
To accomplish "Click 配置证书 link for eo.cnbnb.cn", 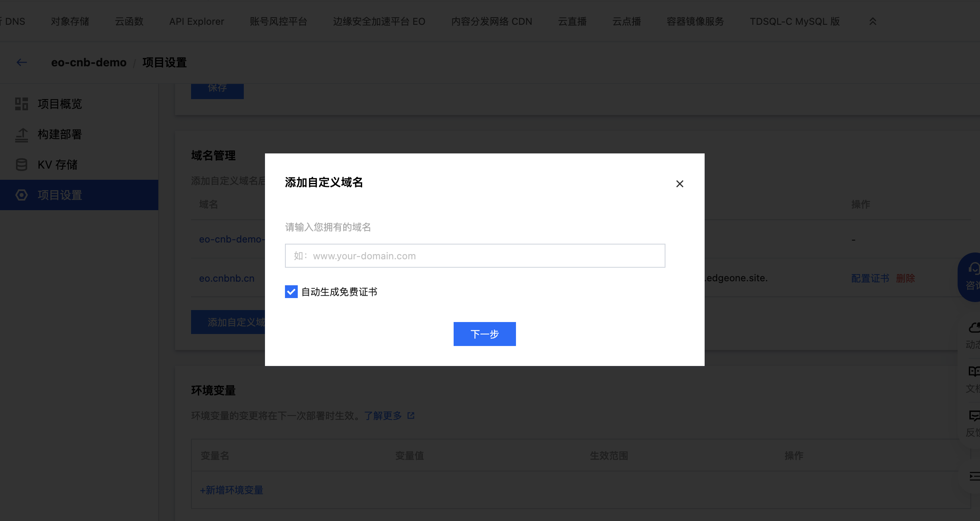I will pyautogui.click(x=870, y=278).
